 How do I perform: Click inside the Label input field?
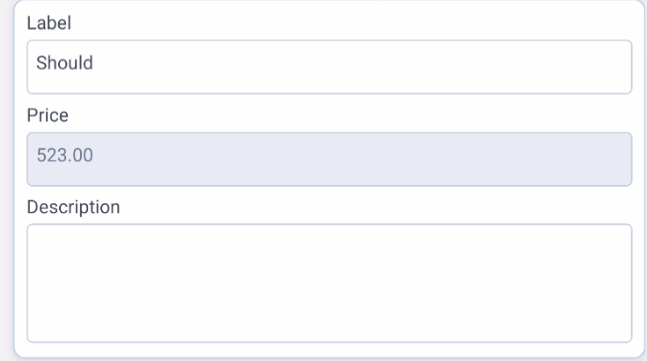(x=329, y=67)
